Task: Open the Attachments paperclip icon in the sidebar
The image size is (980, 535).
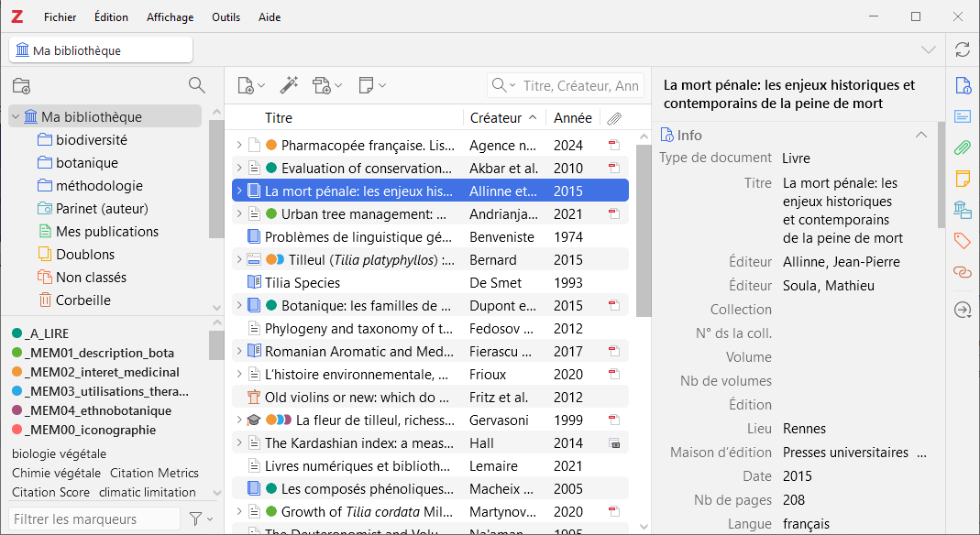Action: [x=962, y=147]
